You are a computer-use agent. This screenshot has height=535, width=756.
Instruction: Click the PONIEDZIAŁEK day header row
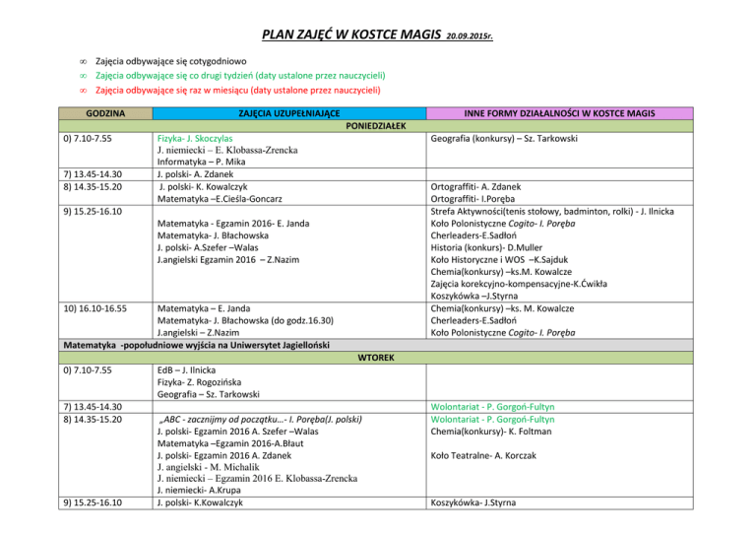coord(378,126)
